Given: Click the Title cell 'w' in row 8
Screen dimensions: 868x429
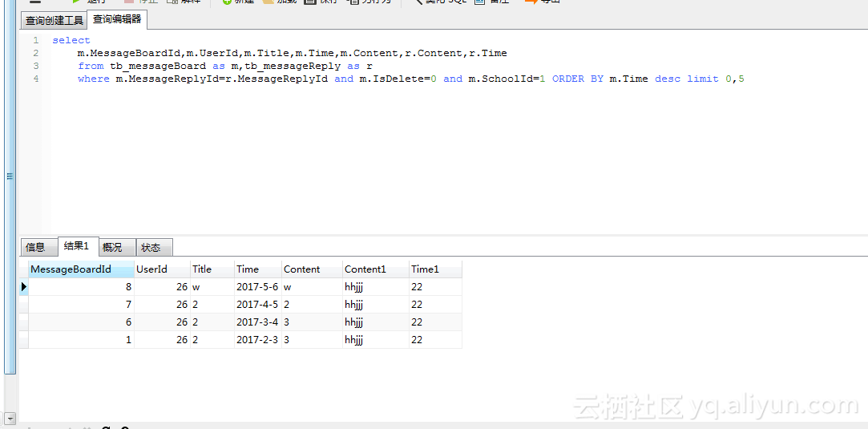Looking at the screenshot, I should pyautogui.click(x=212, y=287).
